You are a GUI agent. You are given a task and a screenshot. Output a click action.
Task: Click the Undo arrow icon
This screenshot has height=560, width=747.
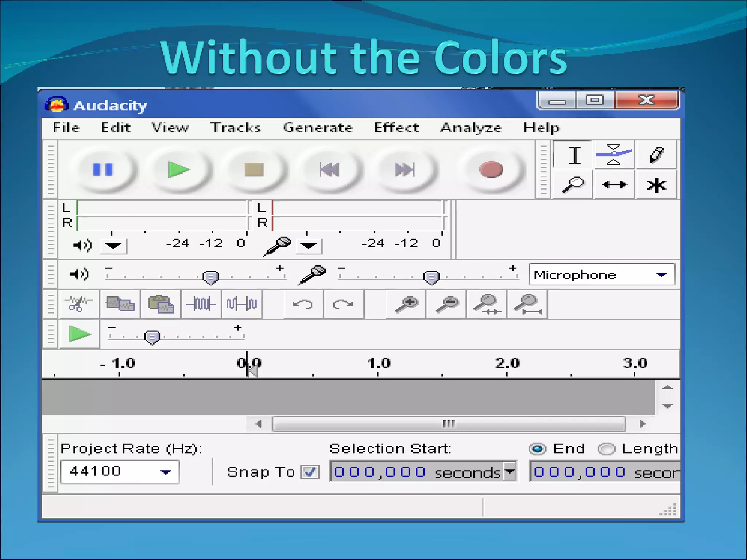(303, 304)
